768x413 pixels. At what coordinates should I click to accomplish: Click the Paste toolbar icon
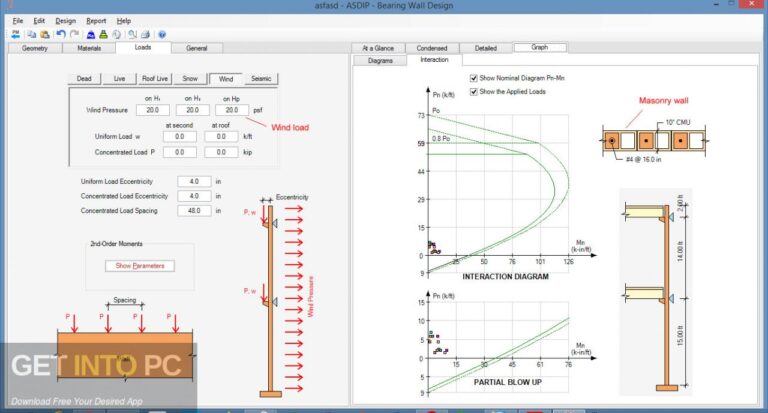point(45,34)
